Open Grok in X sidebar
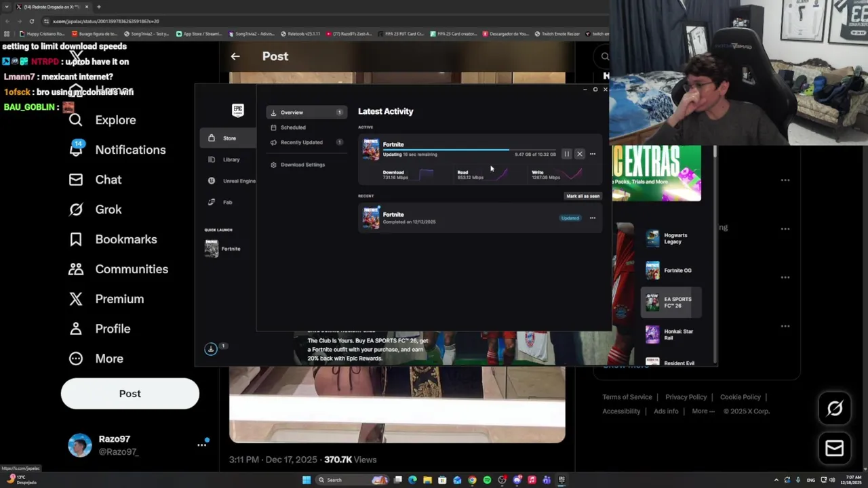The width and height of the screenshot is (868, 488). tap(95, 209)
